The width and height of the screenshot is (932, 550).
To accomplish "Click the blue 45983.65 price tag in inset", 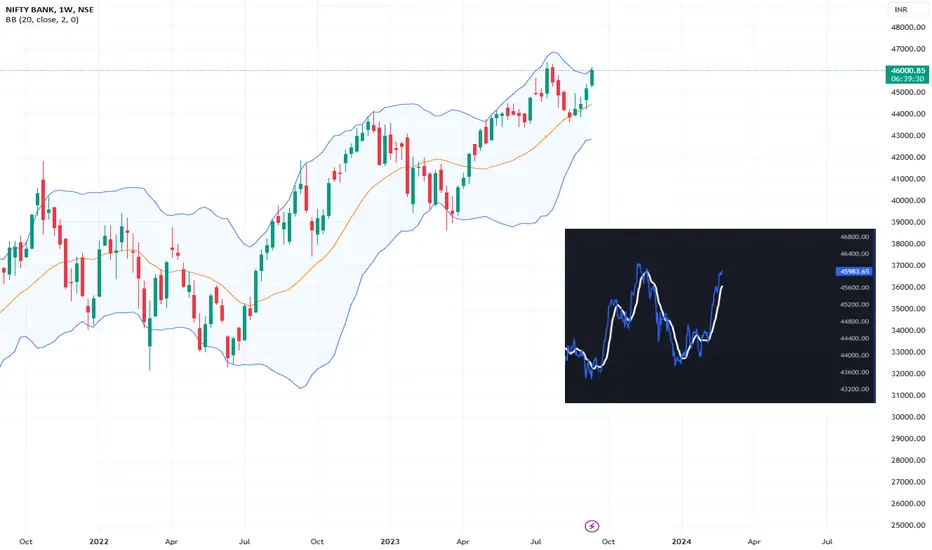I will [x=853, y=271].
